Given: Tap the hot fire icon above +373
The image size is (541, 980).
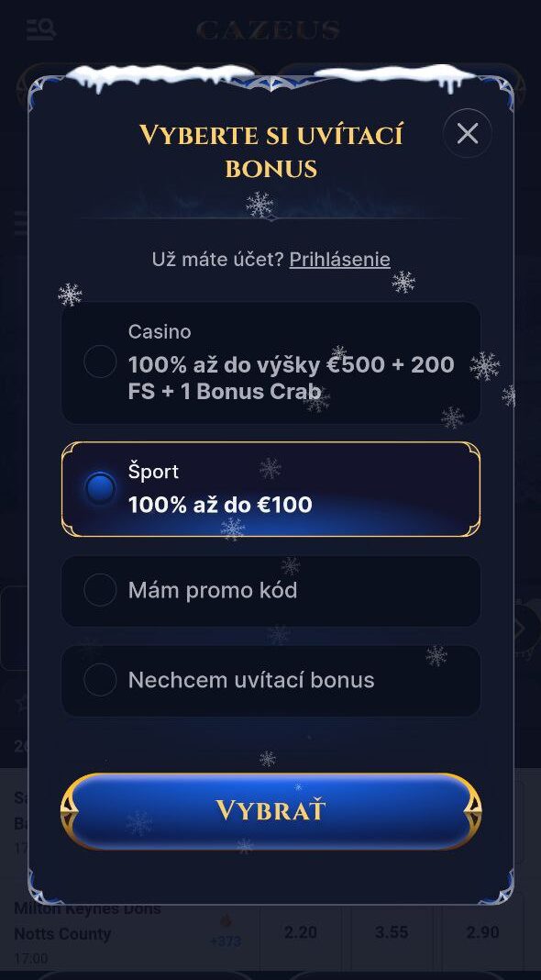Looking at the screenshot, I should coord(226,920).
